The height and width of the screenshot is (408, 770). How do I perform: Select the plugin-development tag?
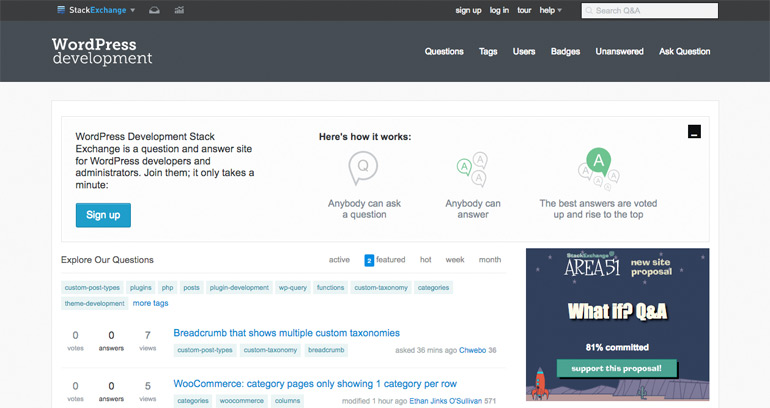tap(239, 288)
